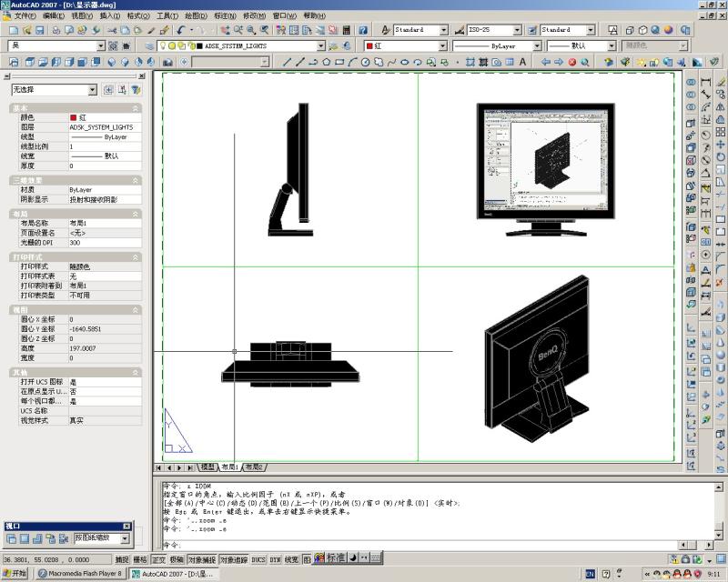Screen dimensions: 728x582
Task: Click the Dimension Style icon
Action: point(460,30)
